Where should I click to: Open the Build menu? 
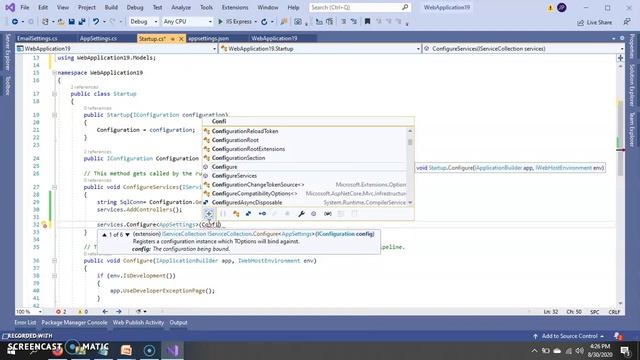click(111, 7)
